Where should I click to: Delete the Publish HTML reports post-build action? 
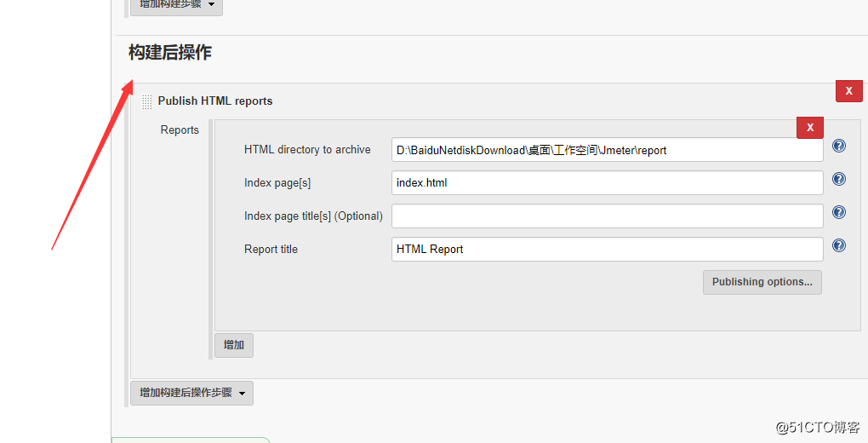(848, 91)
